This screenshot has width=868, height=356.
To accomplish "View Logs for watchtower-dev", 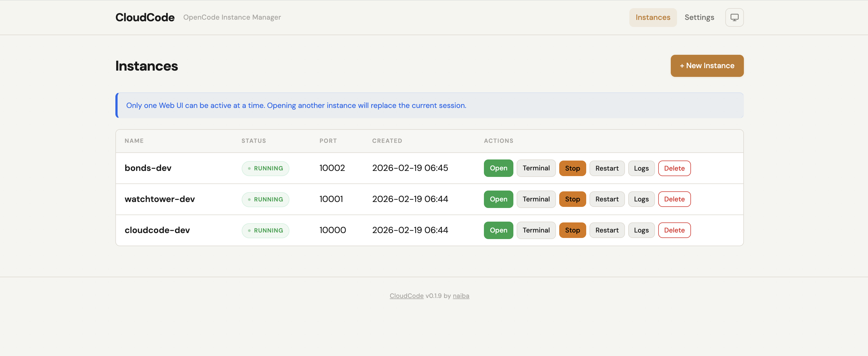I will pyautogui.click(x=641, y=199).
